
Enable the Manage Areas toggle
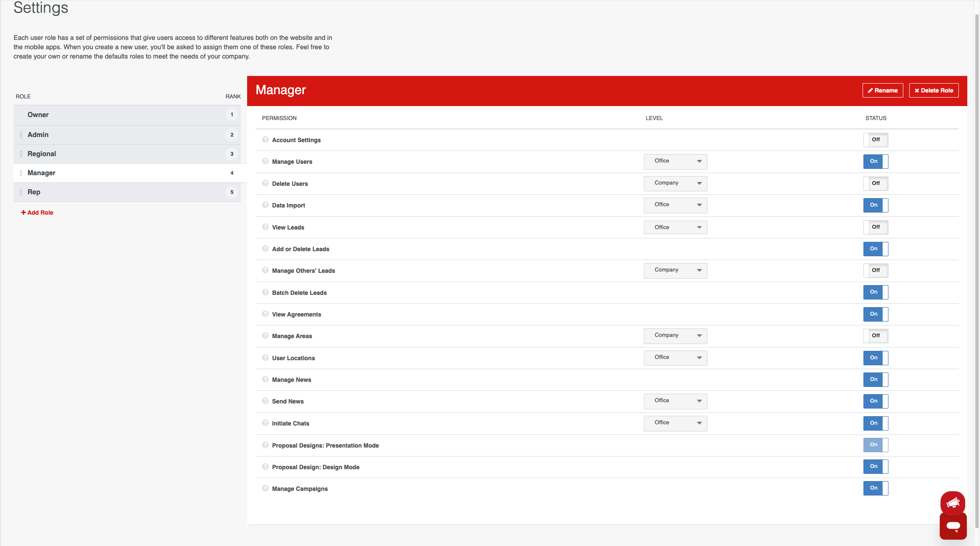(876, 336)
